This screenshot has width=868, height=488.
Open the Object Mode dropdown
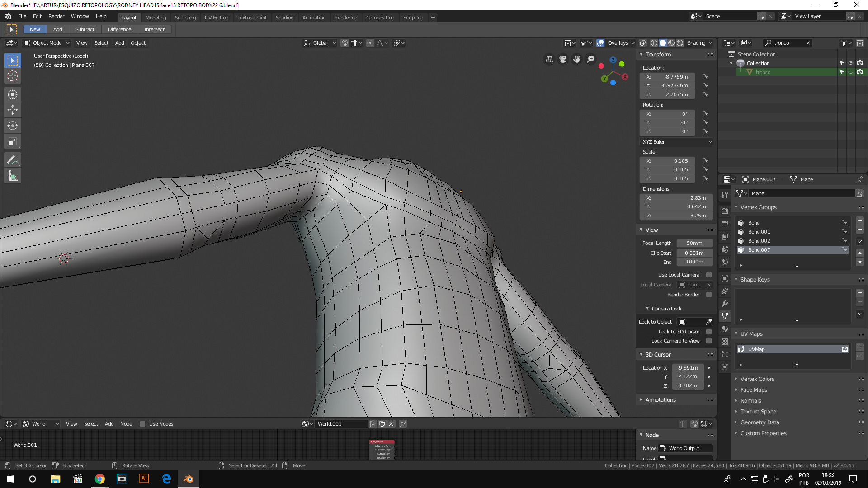point(47,43)
